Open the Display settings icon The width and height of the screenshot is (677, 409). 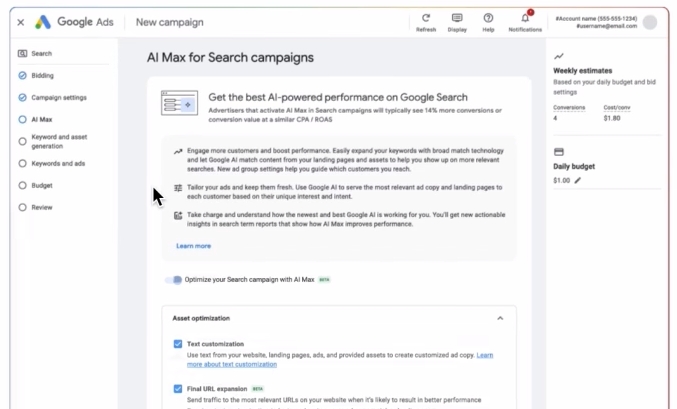click(457, 18)
